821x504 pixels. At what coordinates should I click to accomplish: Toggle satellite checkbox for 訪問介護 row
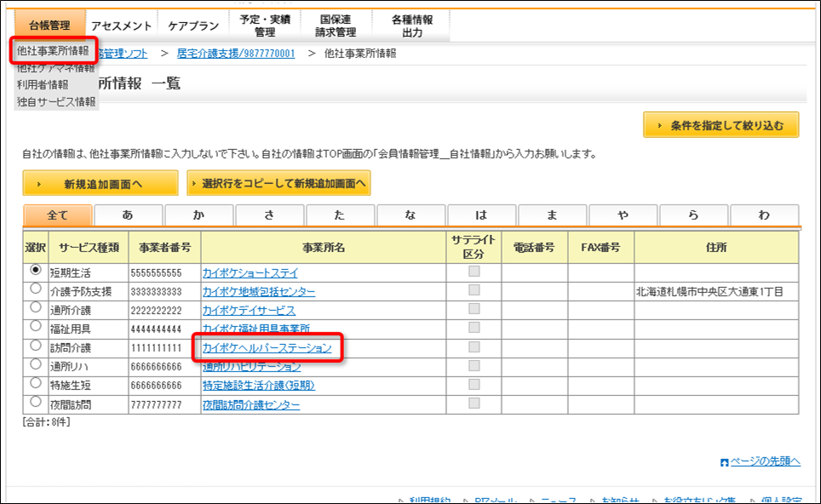(x=474, y=347)
